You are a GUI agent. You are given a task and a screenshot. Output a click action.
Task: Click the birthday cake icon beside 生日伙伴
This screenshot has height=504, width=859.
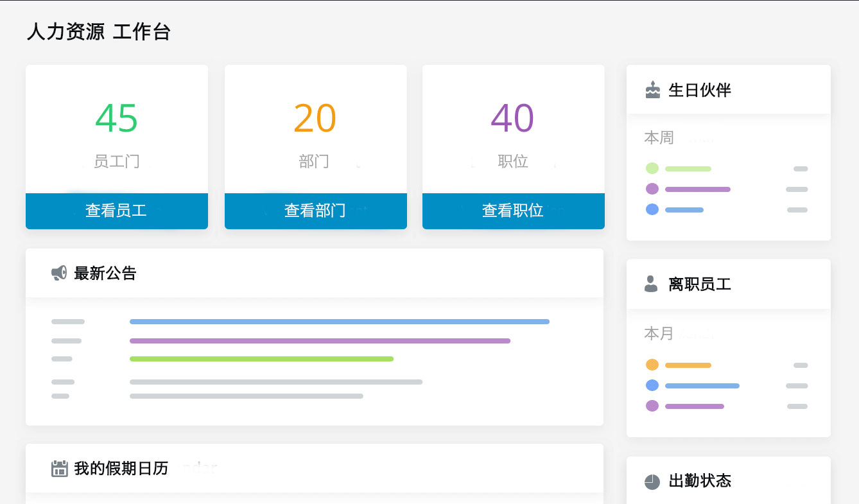pyautogui.click(x=652, y=90)
